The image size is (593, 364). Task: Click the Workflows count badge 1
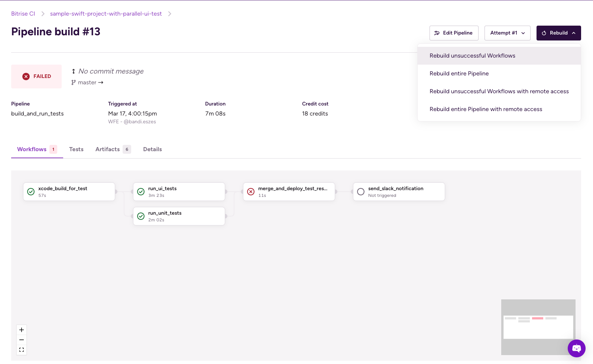tap(53, 149)
